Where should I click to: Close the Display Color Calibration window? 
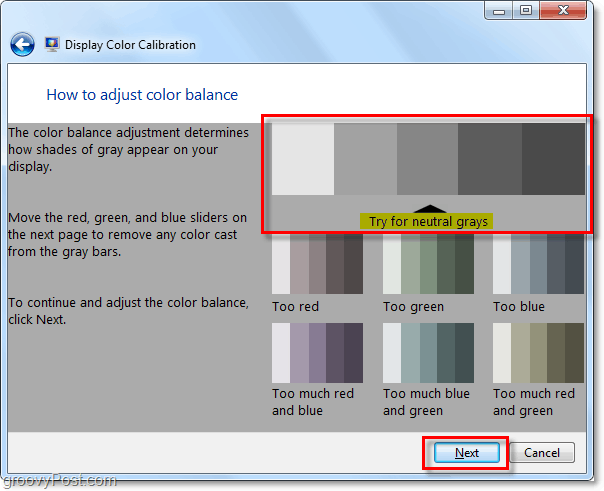[563, 10]
